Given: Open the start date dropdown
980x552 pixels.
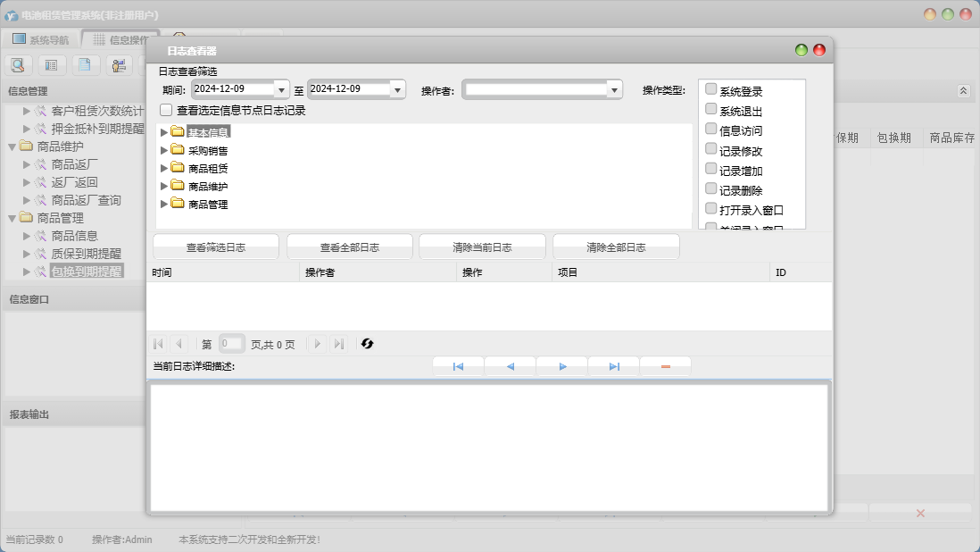Looking at the screenshot, I should [281, 90].
